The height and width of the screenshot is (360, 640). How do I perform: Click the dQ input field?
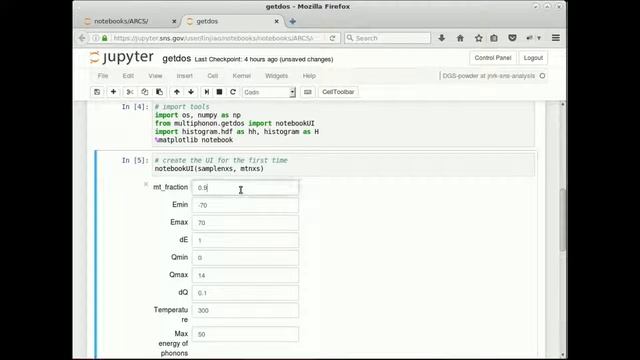click(245, 293)
